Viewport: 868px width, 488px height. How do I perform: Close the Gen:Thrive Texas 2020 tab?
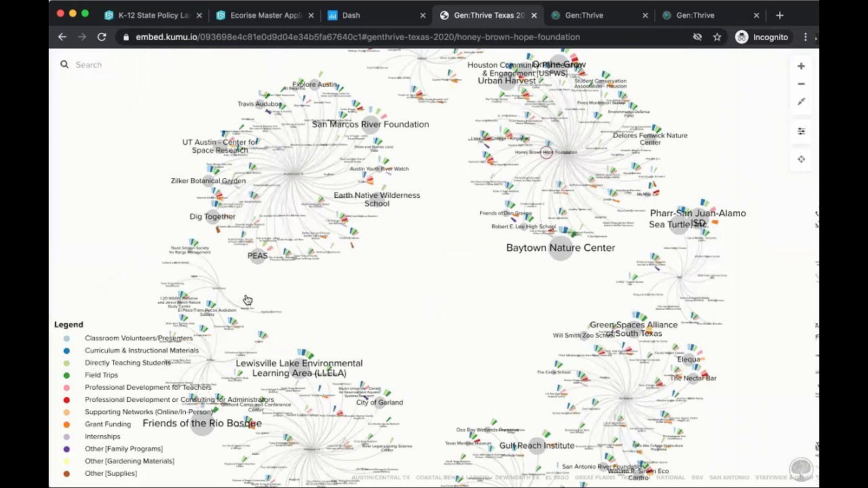click(x=534, y=15)
